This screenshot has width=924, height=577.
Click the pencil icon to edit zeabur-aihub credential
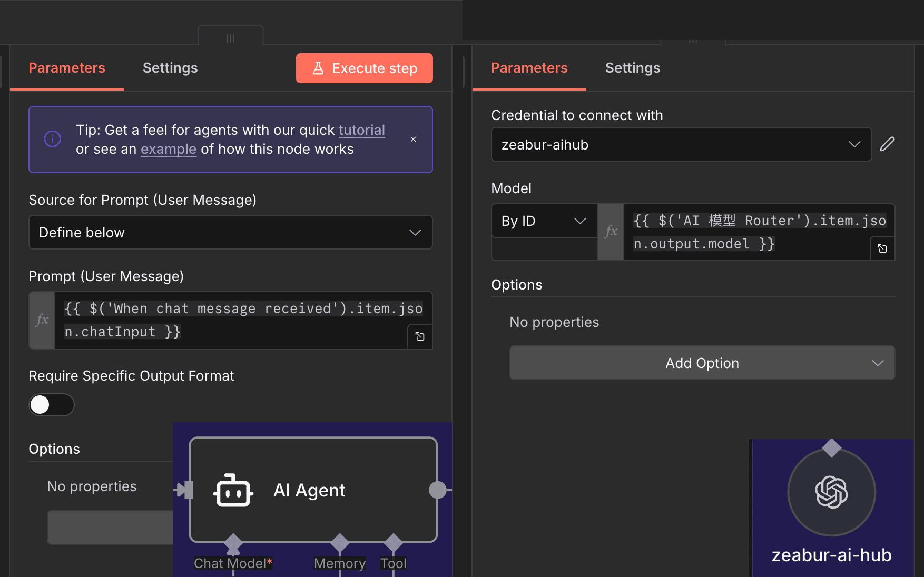888,144
